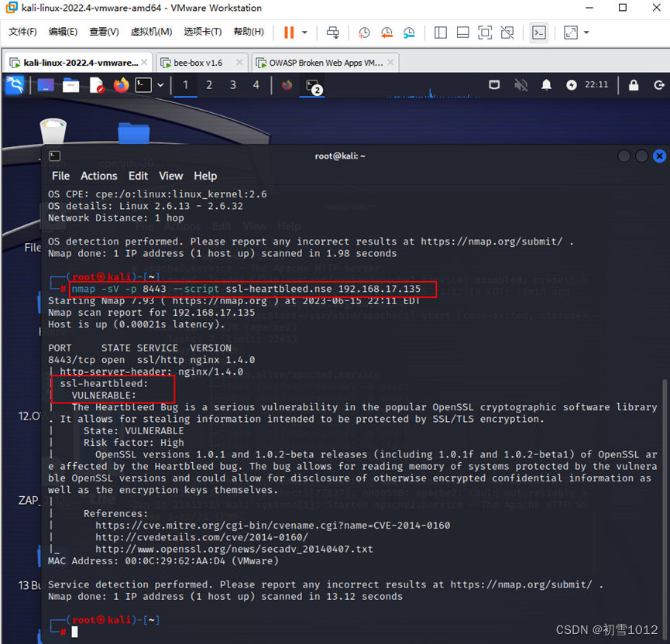Lock the Kali screen
The image size is (670, 644).
[634, 85]
